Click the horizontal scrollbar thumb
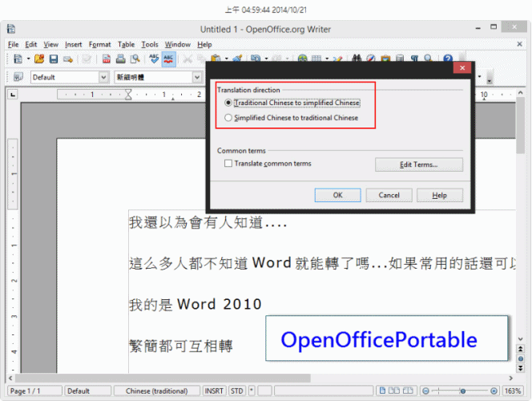532x401 pixels. click(x=163, y=378)
